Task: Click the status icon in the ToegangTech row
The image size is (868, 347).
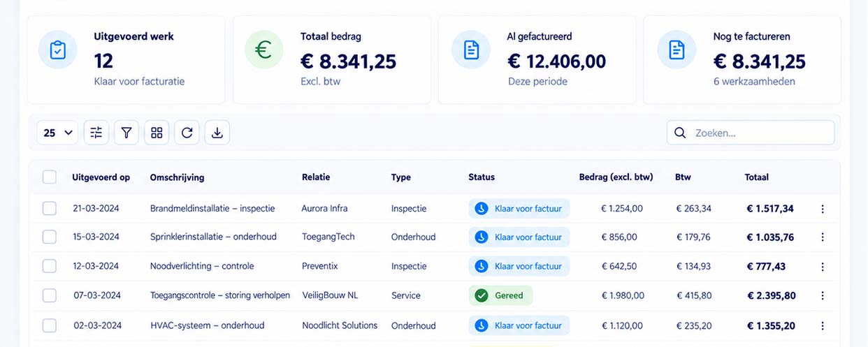Action: [482, 237]
